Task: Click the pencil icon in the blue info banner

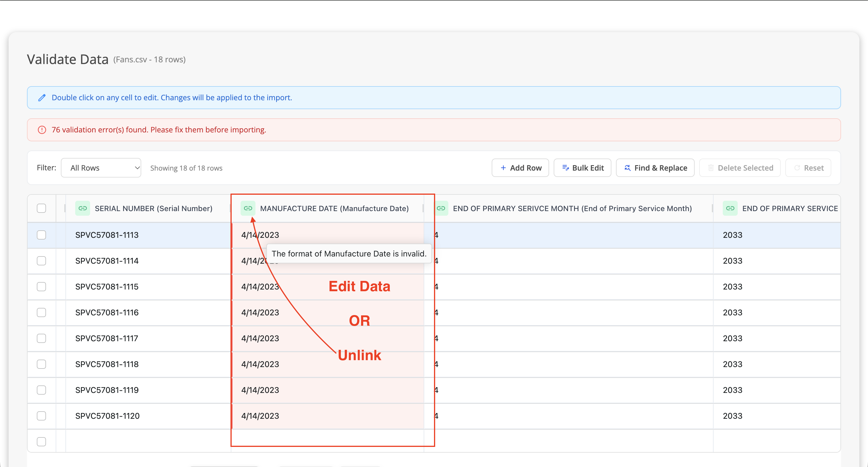Action: click(x=42, y=98)
